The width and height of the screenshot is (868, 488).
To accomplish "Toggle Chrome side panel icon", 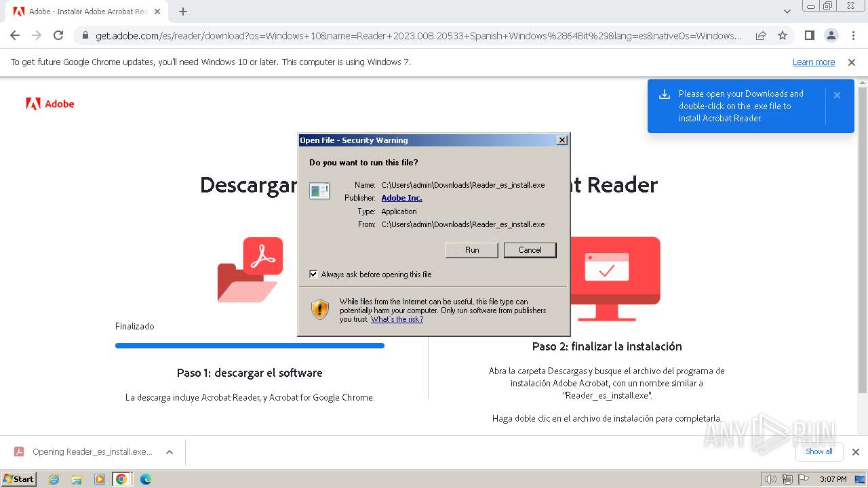I will point(809,35).
